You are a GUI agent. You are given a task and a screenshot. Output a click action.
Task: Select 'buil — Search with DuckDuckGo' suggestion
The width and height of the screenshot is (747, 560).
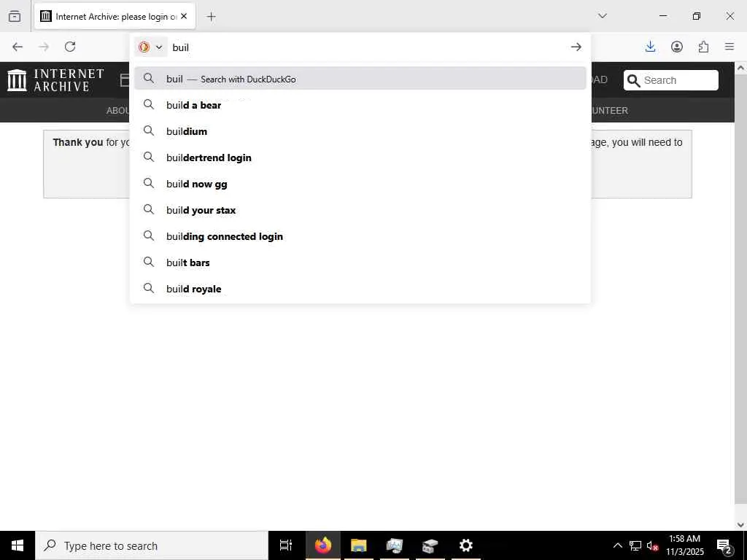tap(360, 79)
